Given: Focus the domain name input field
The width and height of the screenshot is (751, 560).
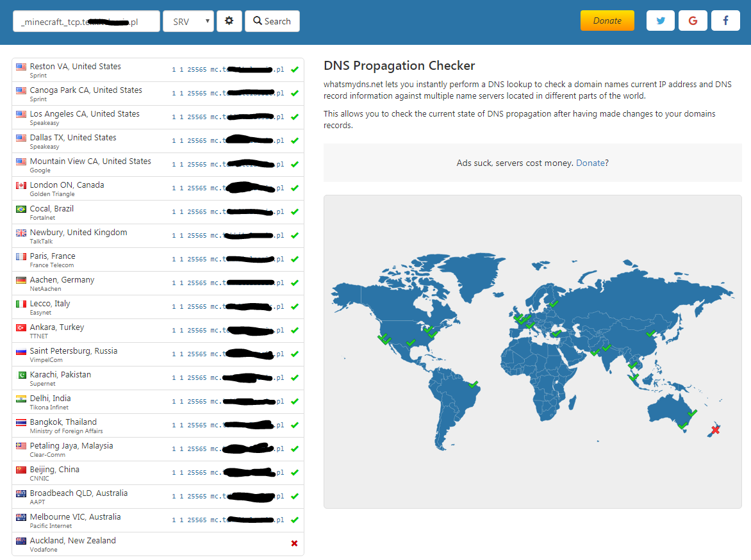Looking at the screenshot, I should 86,21.
